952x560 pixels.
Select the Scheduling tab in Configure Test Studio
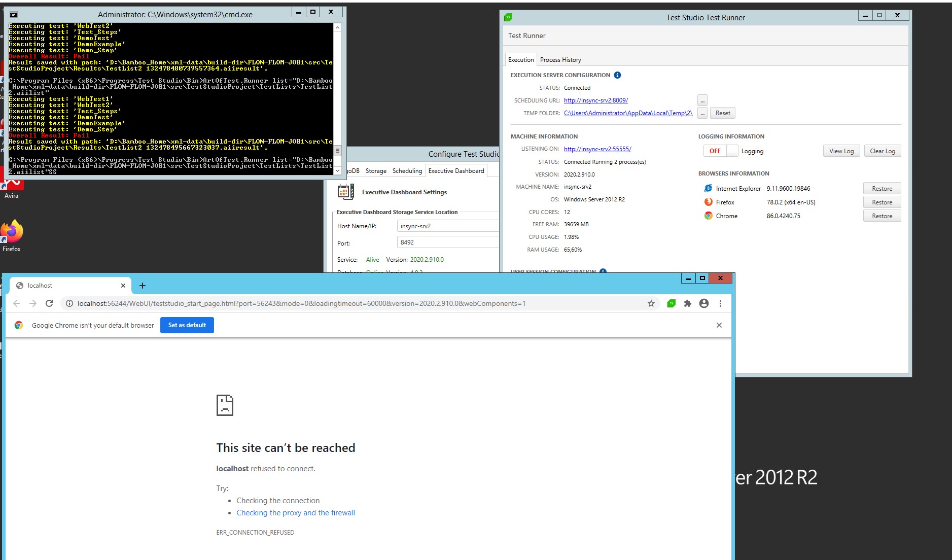407,171
